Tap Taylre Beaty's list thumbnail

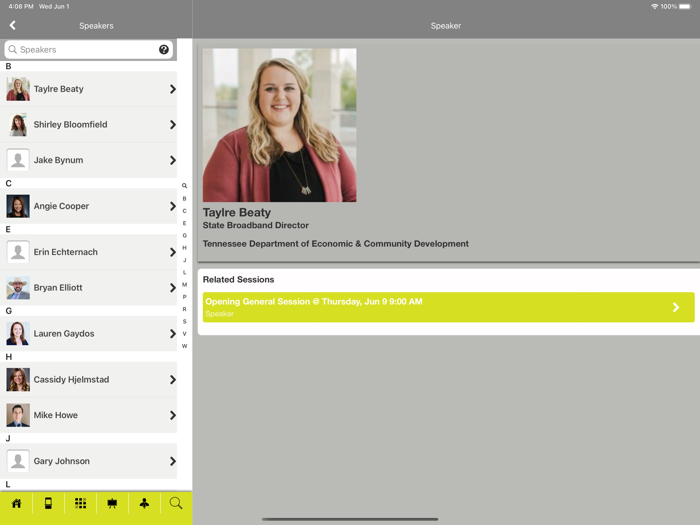tap(18, 89)
